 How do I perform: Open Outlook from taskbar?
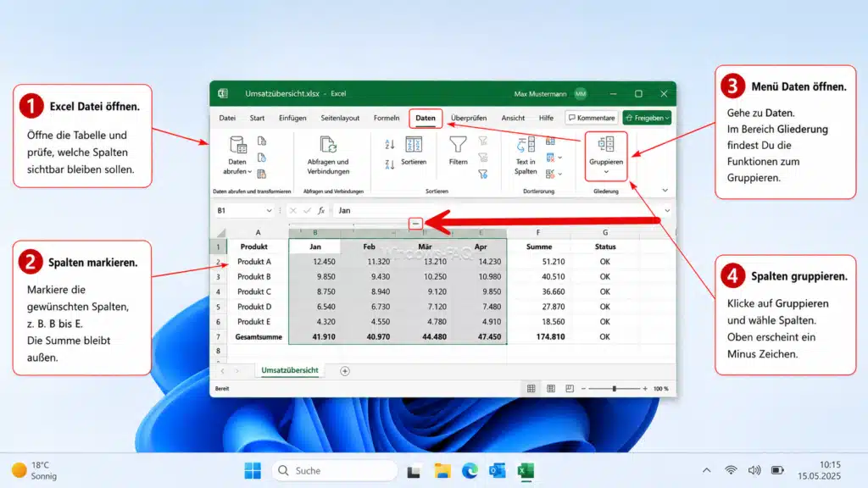pos(497,470)
